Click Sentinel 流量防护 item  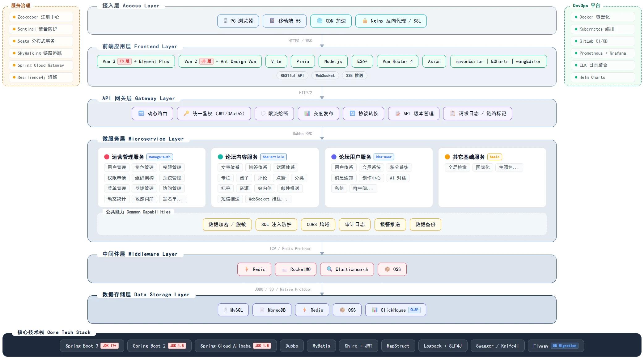41,29
